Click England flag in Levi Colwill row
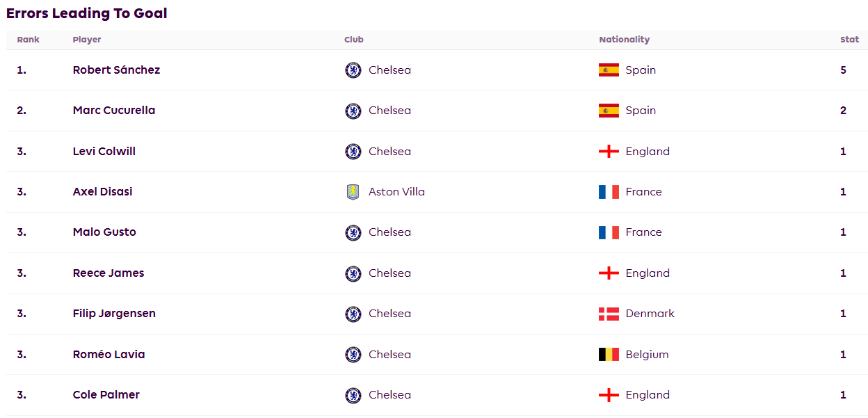 609,152
